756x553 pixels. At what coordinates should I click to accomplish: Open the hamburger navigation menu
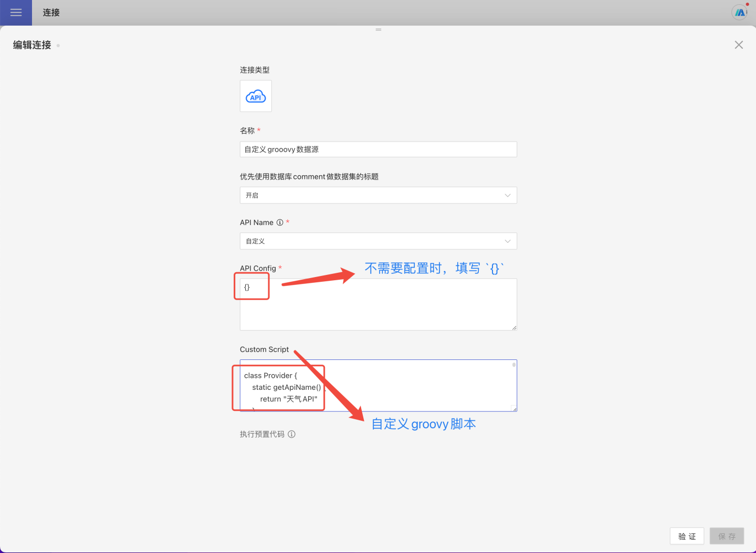[x=16, y=13]
